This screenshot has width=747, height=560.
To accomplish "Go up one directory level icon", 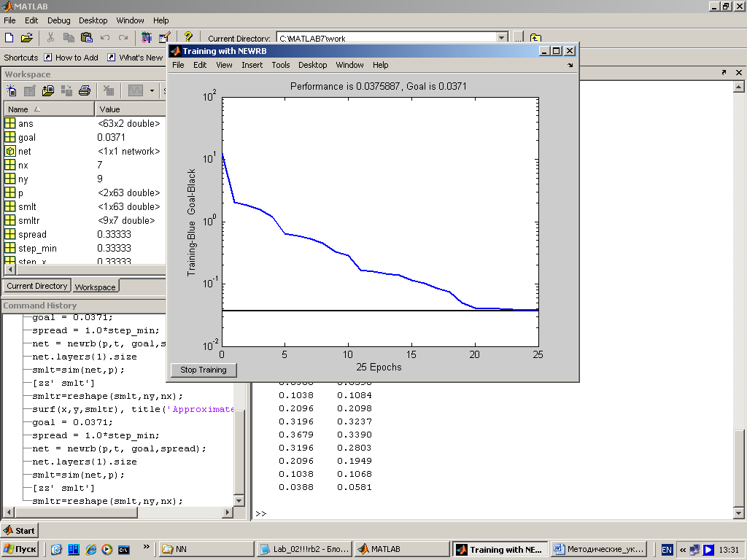I will point(535,38).
